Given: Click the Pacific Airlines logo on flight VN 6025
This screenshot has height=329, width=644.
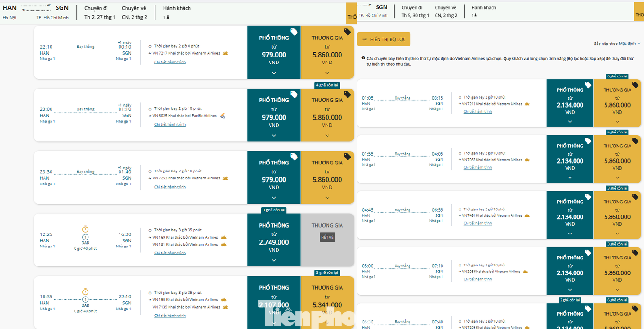Looking at the screenshot, I should coord(222,116).
